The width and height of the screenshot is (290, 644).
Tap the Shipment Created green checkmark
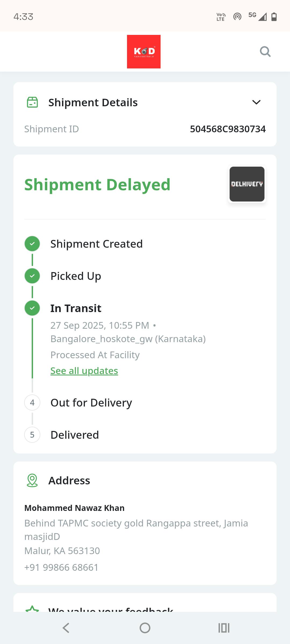tap(32, 244)
